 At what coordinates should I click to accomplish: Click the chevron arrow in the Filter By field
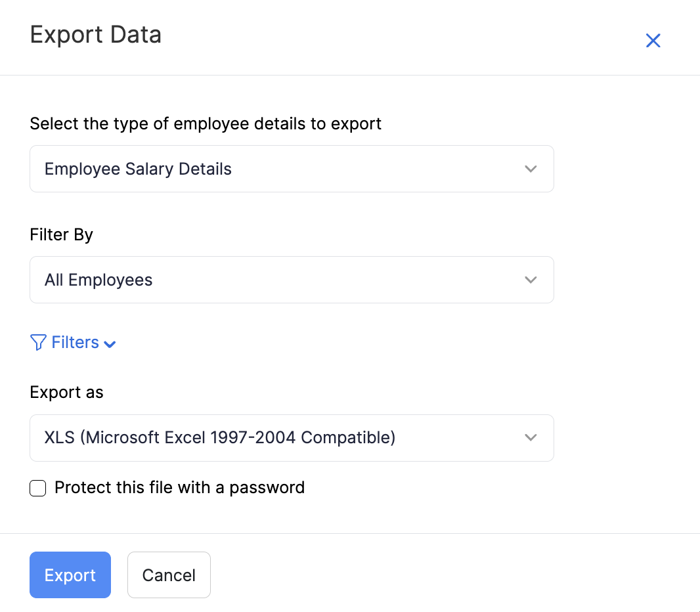pyautogui.click(x=531, y=280)
